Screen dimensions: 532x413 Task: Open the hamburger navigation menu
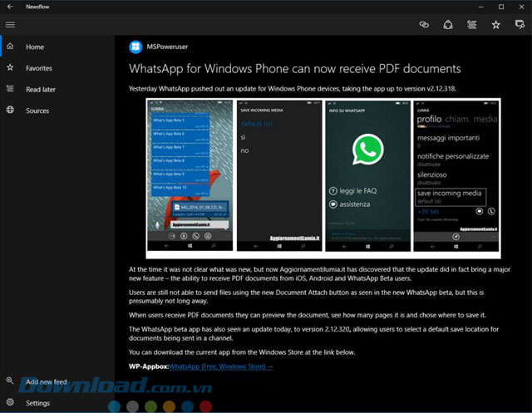(10, 25)
